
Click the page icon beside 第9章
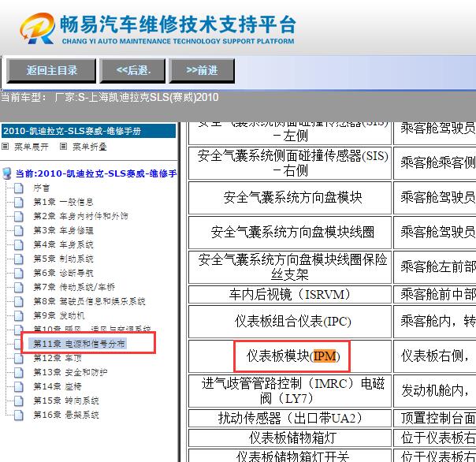19,315
